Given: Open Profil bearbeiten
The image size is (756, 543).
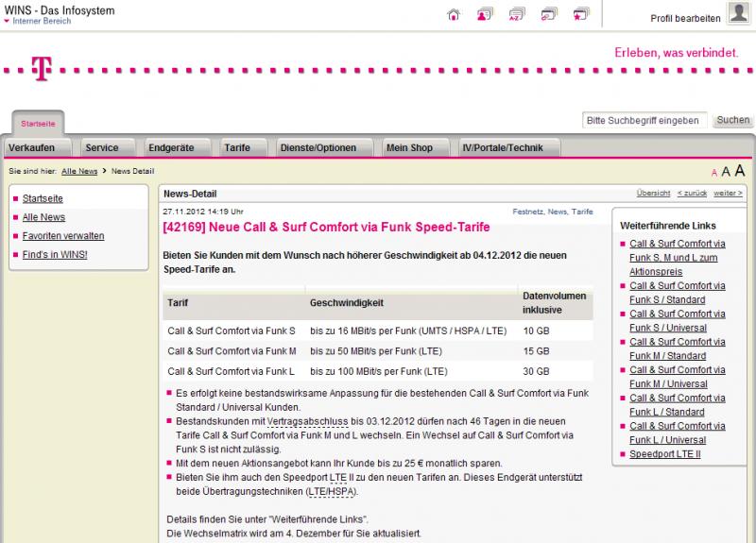Looking at the screenshot, I should pyautogui.click(x=686, y=18).
